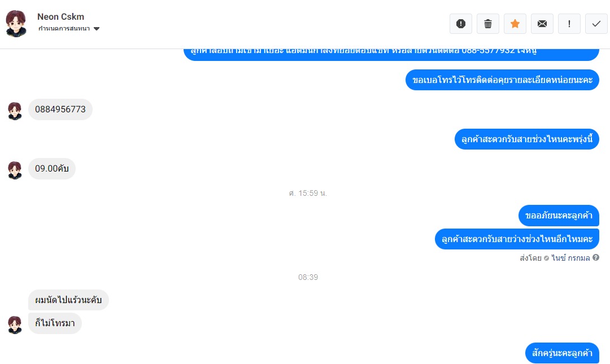Click Neon Cskm header profile picture
This screenshot has width=610, height=364.
coord(16,24)
